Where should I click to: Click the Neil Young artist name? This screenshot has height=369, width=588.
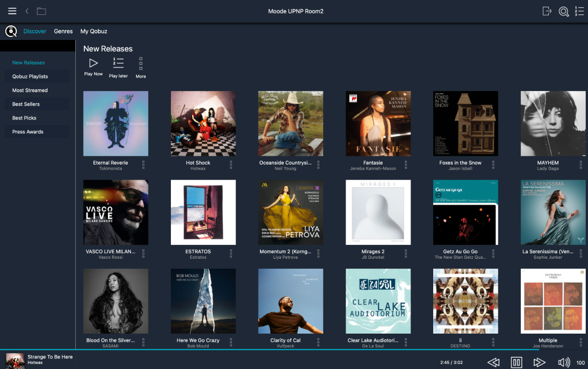[285, 169]
